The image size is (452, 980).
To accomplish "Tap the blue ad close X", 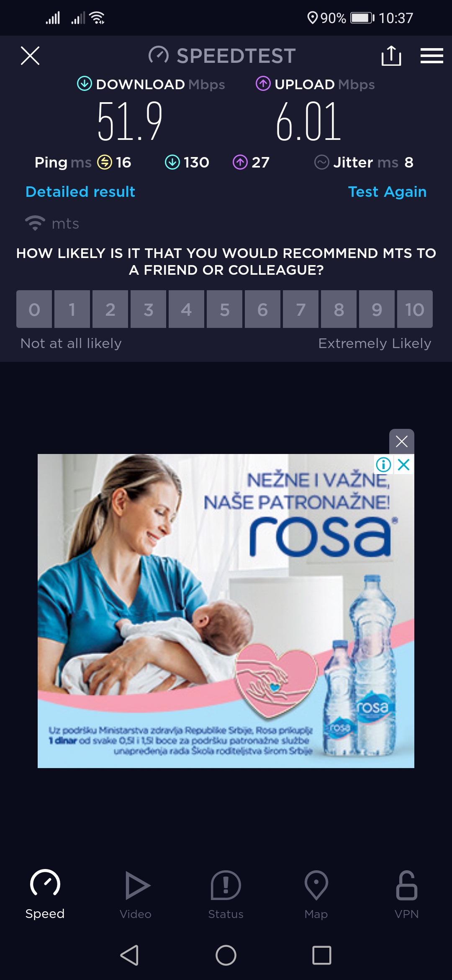I will (x=404, y=464).
